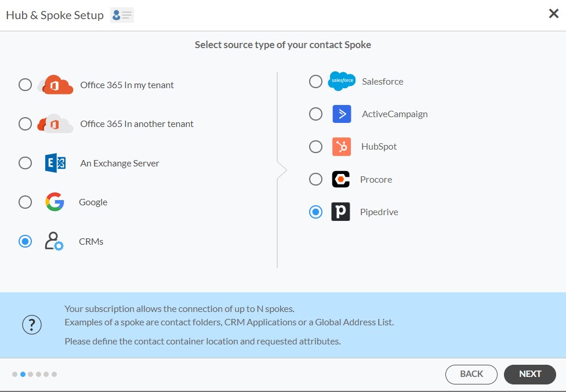Click the Pipedrive black P logo
Image resolution: width=566 pixels, height=392 pixels.
[x=341, y=212]
